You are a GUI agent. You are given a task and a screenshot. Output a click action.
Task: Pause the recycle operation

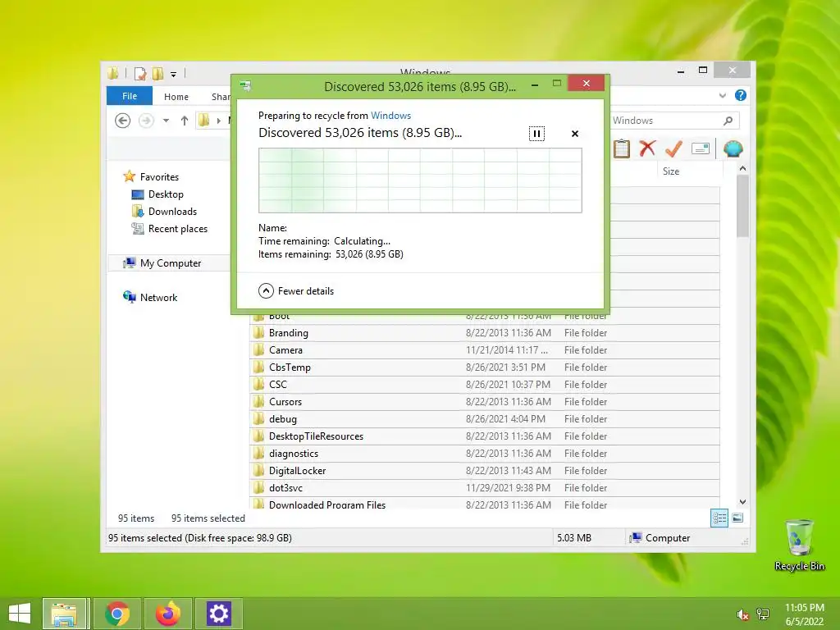pyautogui.click(x=536, y=134)
